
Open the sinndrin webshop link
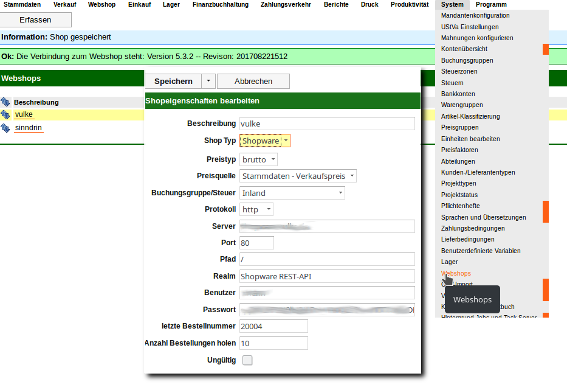[x=29, y=128]
